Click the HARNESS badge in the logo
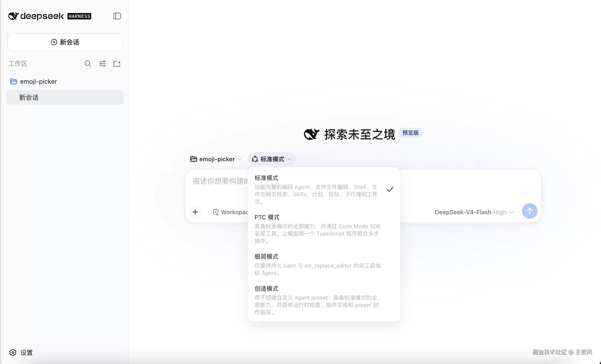Image resolution: width=601 pixels, height=364 pixels. point(79,16)
